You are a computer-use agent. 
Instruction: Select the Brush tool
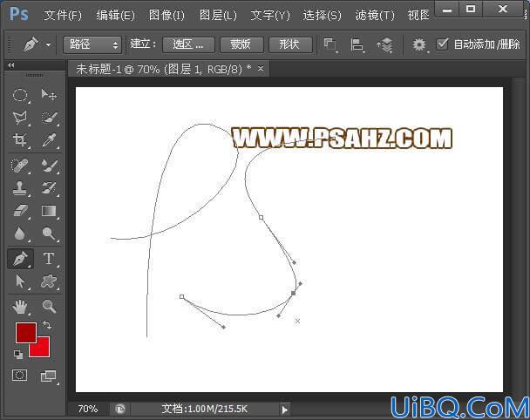(x=50, y=166)
